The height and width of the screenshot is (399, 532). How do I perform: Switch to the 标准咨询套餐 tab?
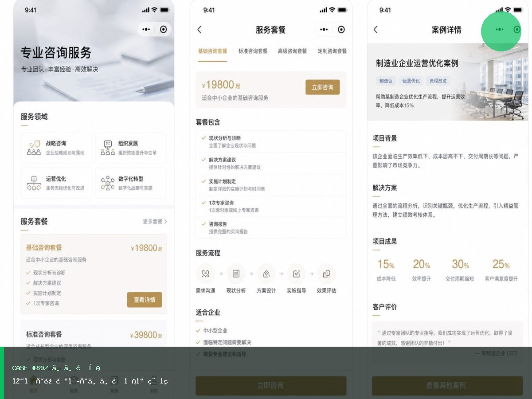coord(253,51)
